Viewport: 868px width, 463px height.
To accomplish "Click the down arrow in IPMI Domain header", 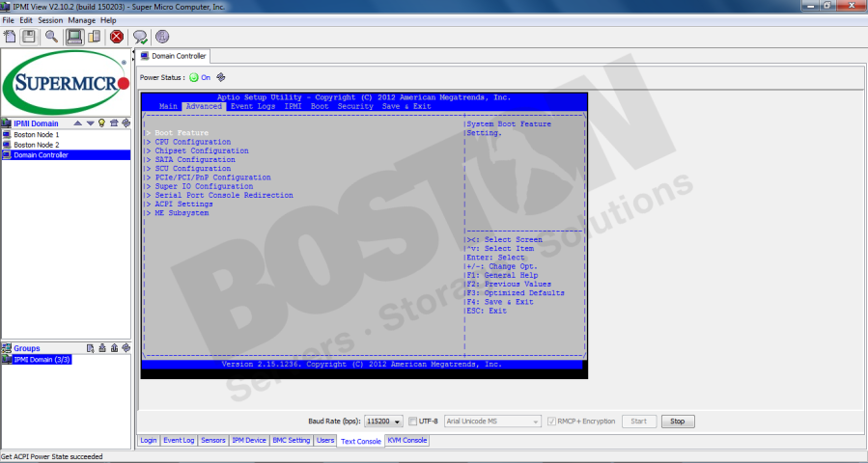I will (90, 123).
